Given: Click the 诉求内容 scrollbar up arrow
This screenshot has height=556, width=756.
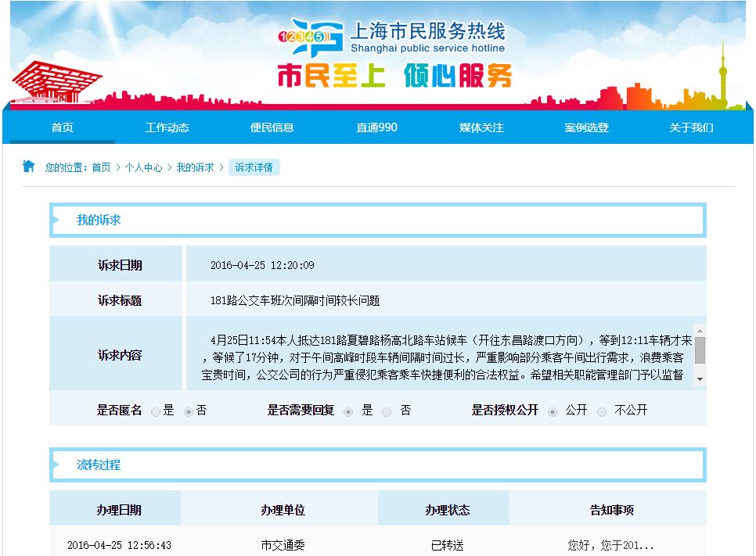Looking at the screenshot, I should click(700, 331).
